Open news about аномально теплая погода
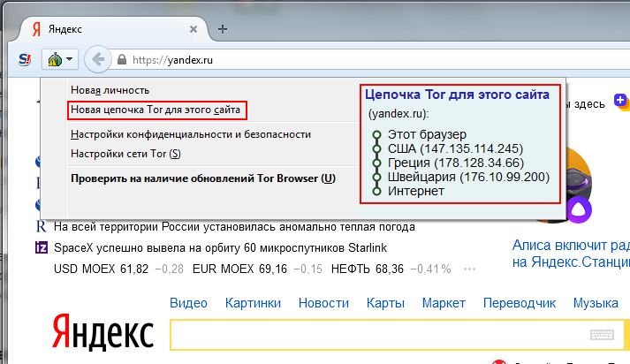630x364 pixels. (x=234, y=227)
